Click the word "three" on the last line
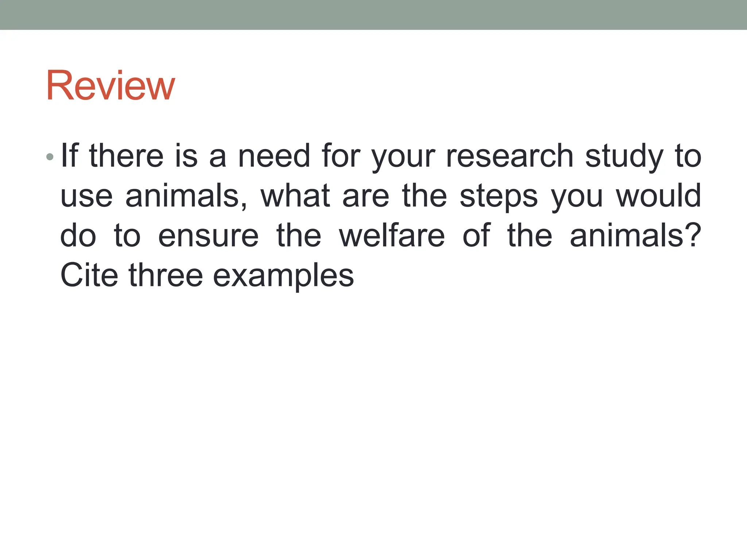This screenshot has width=747, height=560. (166, 275)
